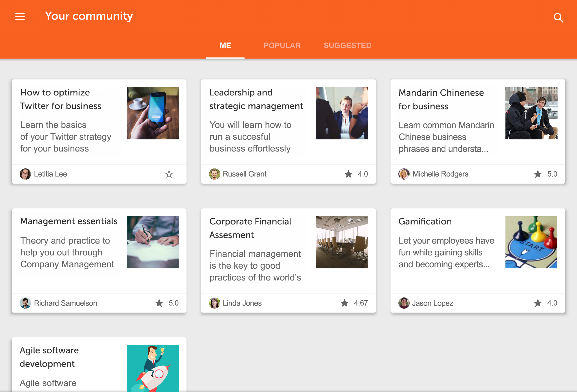Click the 4.0 rating on Jason Lopez's card
The image size is (577, 392).
(x=552, y=303)
